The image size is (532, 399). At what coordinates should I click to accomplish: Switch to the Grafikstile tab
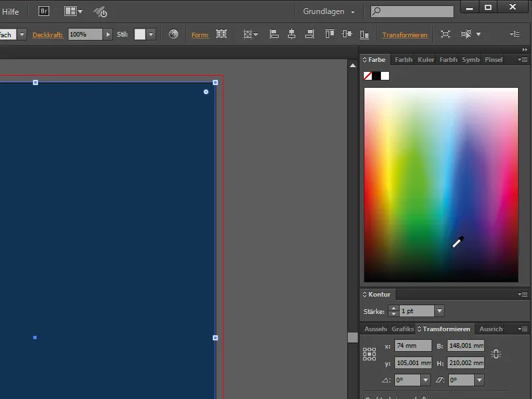point(402,329)
